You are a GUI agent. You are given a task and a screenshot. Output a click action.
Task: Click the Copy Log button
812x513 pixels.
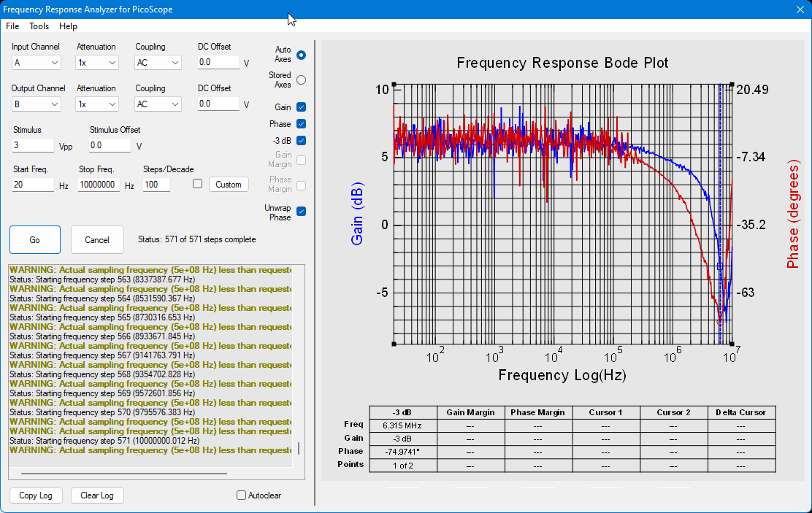36,495
